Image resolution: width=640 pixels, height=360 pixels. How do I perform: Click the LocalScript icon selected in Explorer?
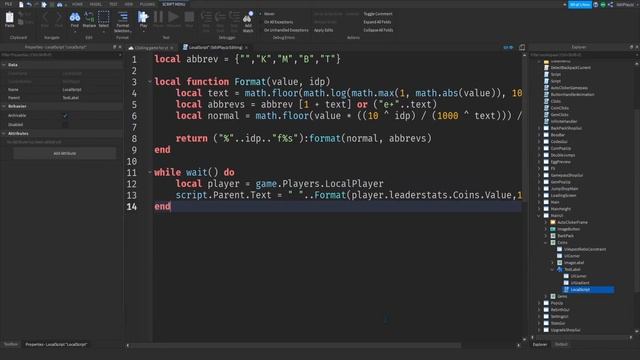(566, 289)
